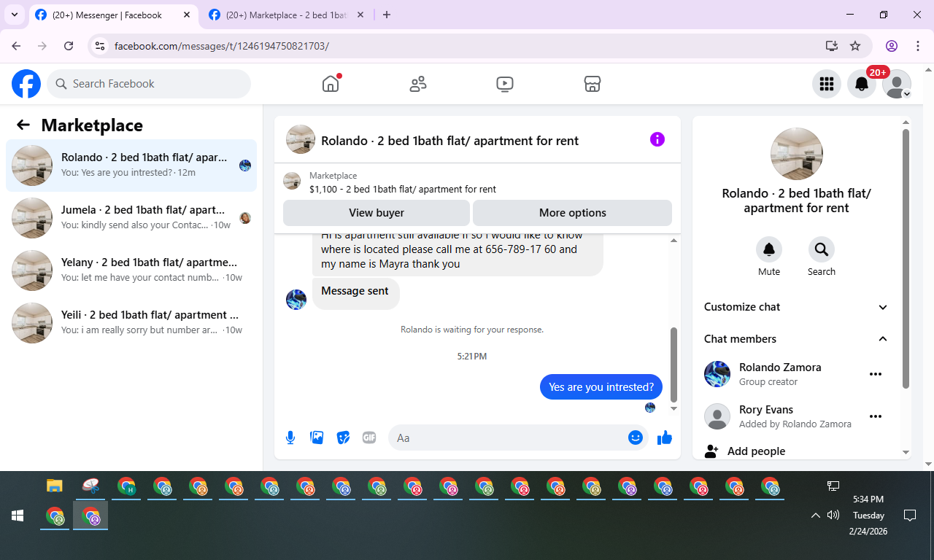Go to Home feed icon
This screenshot has height=560, width=934.
tap(331, 84)
